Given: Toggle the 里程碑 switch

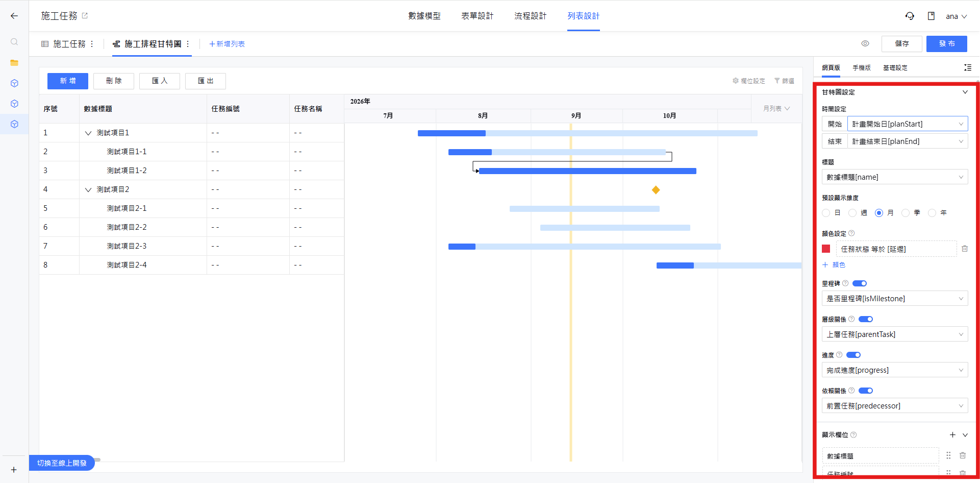Looking at the screenshot, I should pos(860,283).
